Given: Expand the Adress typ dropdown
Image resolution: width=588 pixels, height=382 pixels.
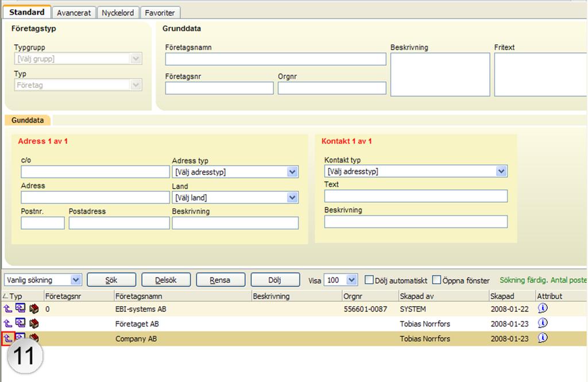Looking at the screenshot, I should pos(235,172).
